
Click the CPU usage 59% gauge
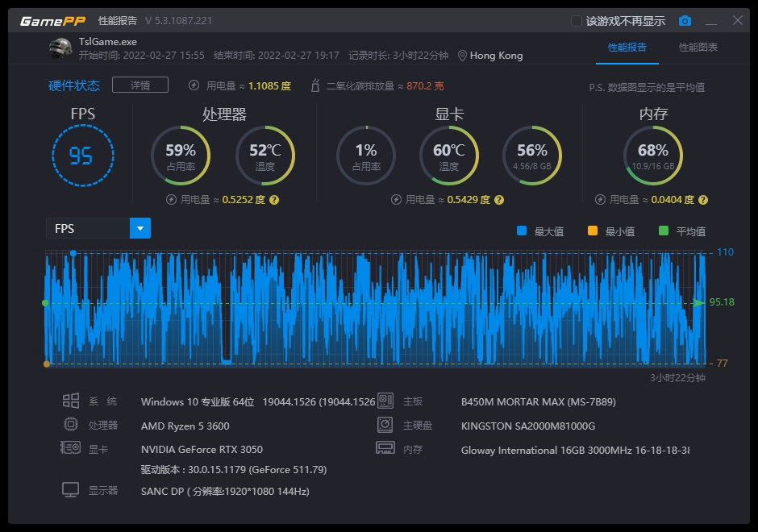click(181, 155)
